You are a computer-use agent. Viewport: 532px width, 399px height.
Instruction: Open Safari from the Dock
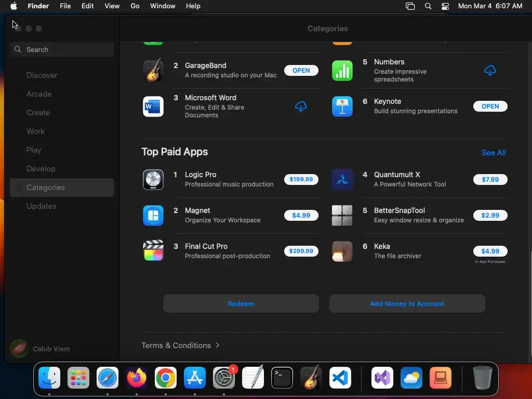108,378
